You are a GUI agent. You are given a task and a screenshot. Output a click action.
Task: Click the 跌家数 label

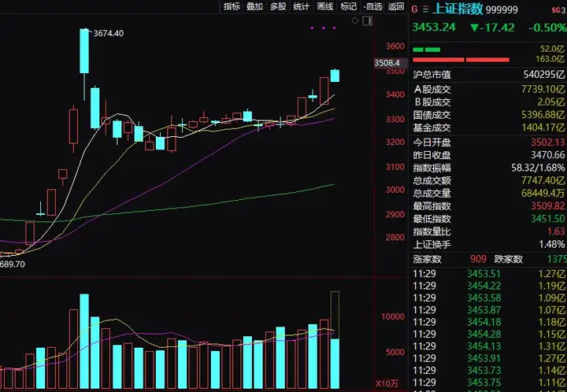tap(509, 259)
